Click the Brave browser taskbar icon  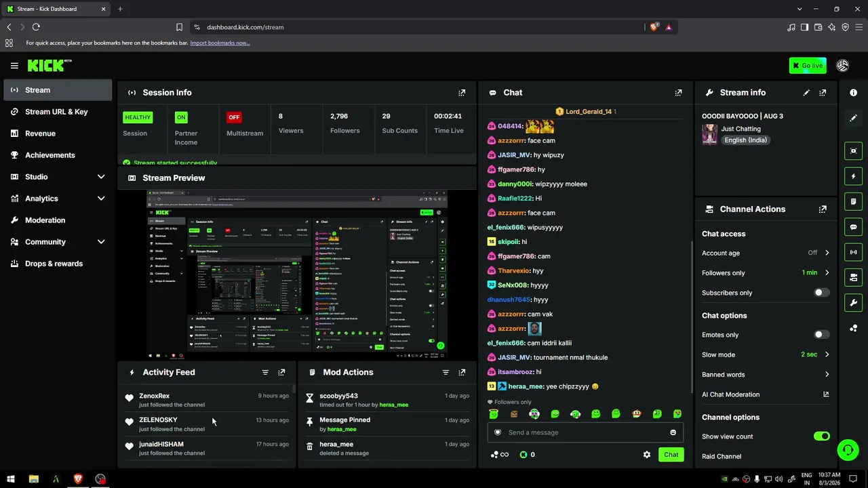pos(78,479)
